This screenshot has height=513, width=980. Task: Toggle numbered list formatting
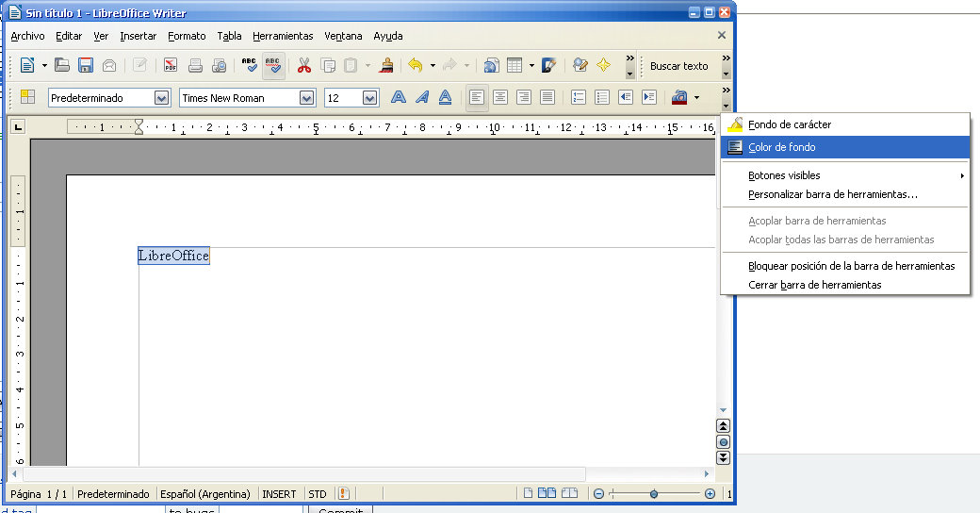point(579,97)
